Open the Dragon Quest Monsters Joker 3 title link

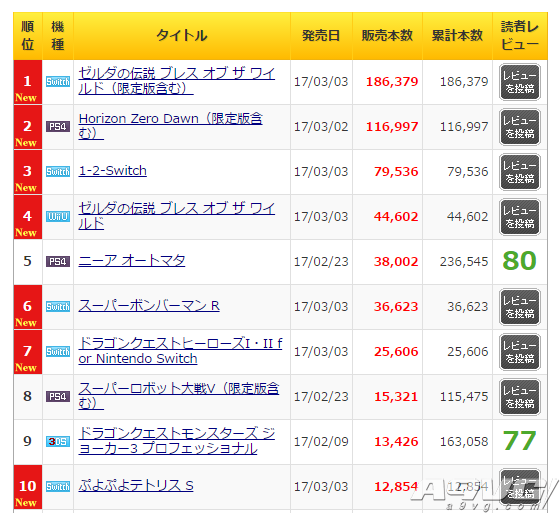176,441
